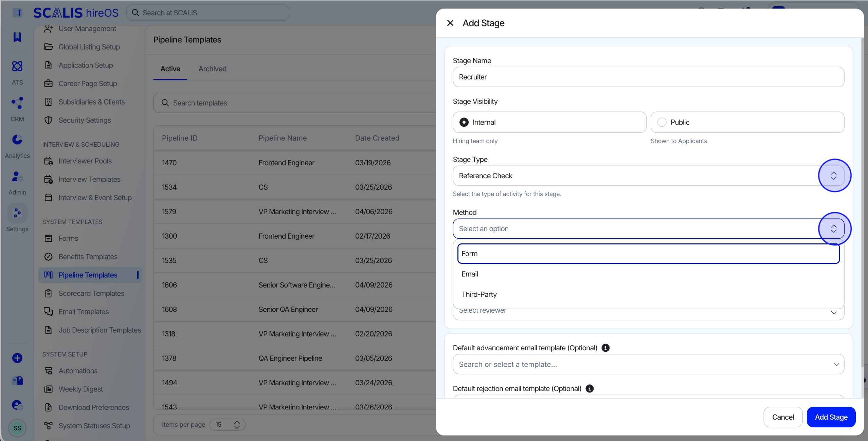This screenshot has width=868, height=441.
Task: Open the Admin module icon
Action: [x=17, y=176]
